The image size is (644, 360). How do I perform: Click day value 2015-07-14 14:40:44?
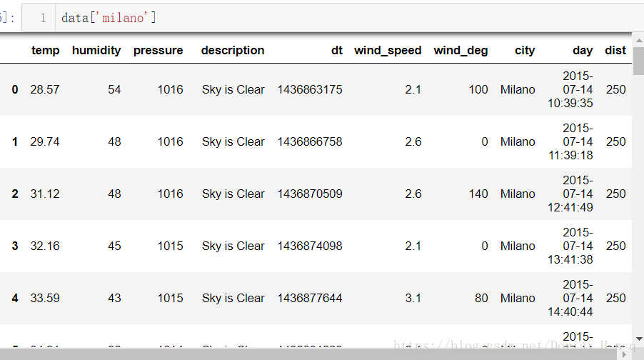point(570,299)
